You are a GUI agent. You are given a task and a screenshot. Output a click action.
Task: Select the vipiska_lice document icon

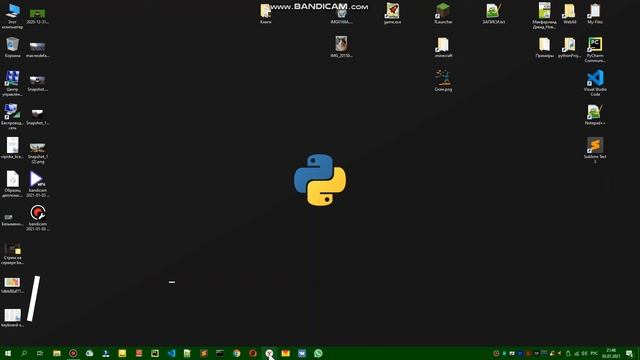pos(12,148)
